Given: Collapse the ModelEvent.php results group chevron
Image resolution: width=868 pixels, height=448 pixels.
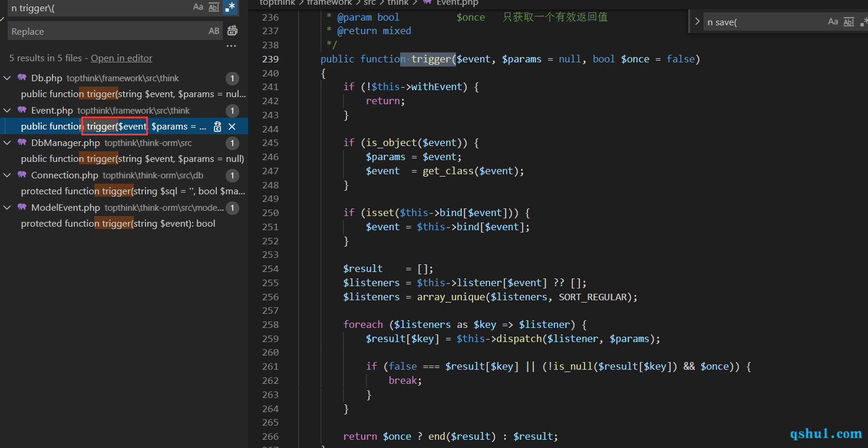Looking at the screenshot, I should pos(8,208).
